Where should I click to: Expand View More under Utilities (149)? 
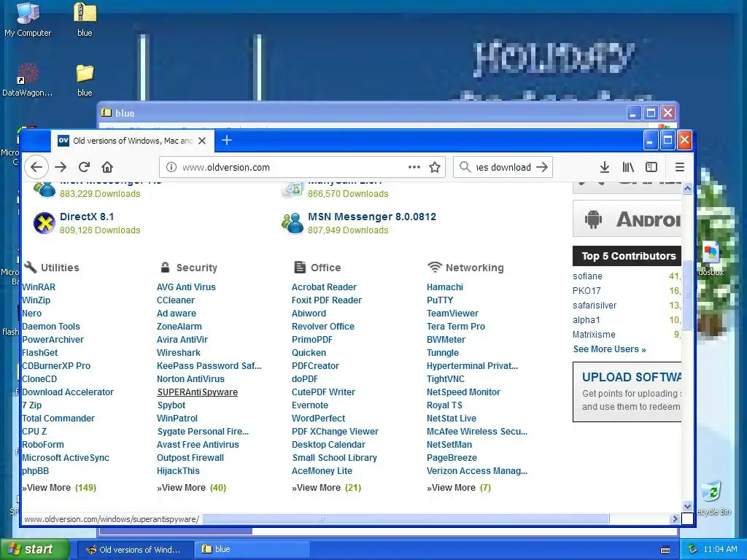coord(59,488)
